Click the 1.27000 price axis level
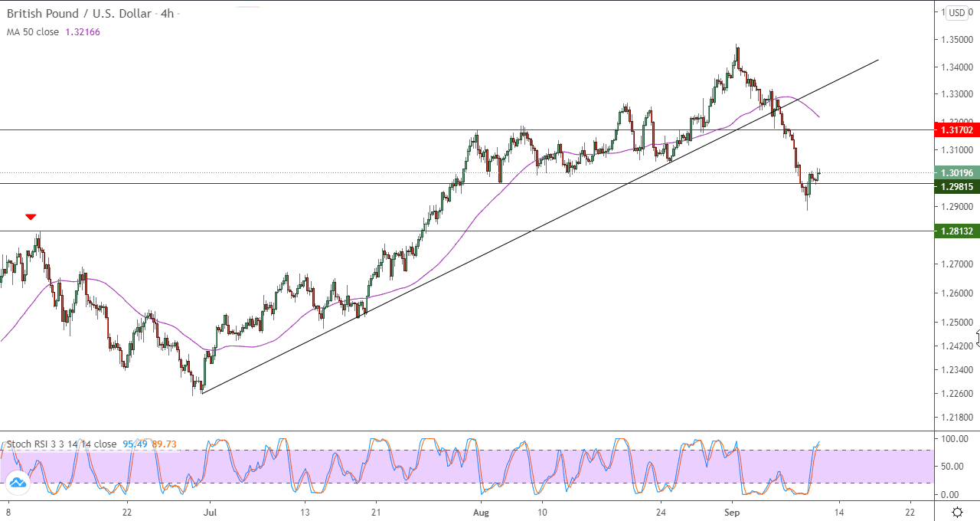Image resolution: width=980 pixels, height=521 pixels. [x=957, y=264]
